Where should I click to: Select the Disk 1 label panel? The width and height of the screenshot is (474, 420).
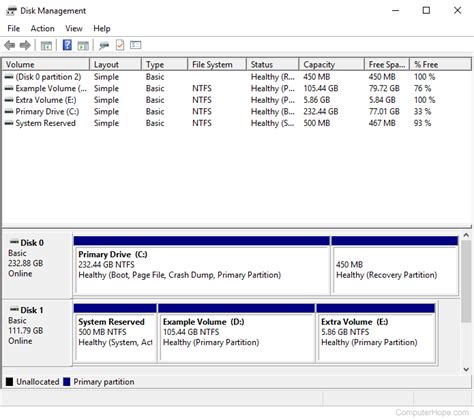point(37,333)
